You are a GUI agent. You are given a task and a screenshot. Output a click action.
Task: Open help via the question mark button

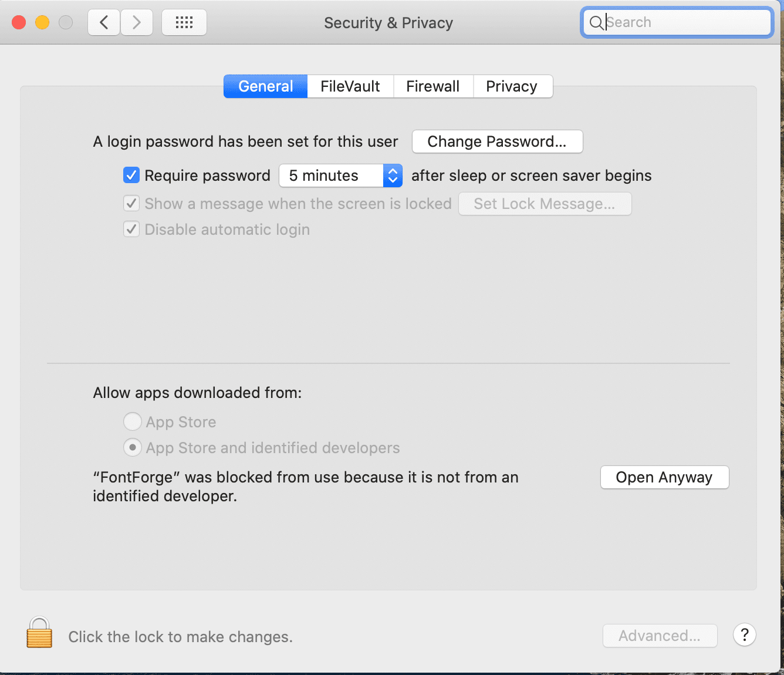[744, 635]
